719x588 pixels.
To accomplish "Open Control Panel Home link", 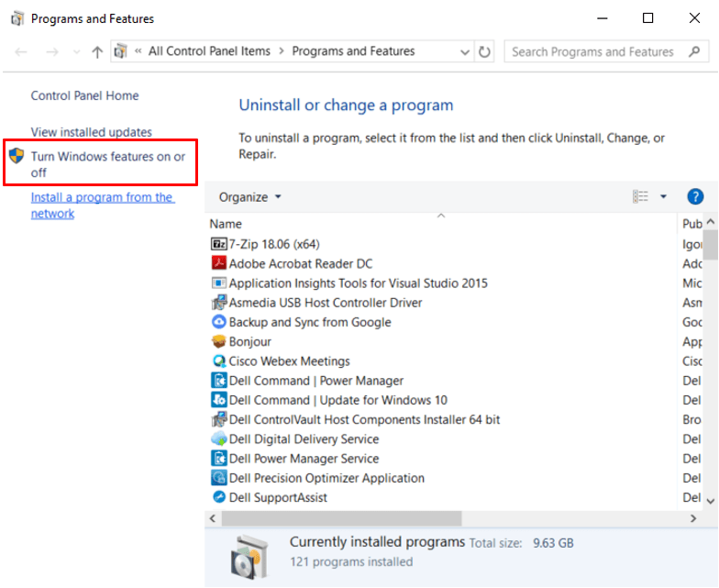I will tap(84, 95).
